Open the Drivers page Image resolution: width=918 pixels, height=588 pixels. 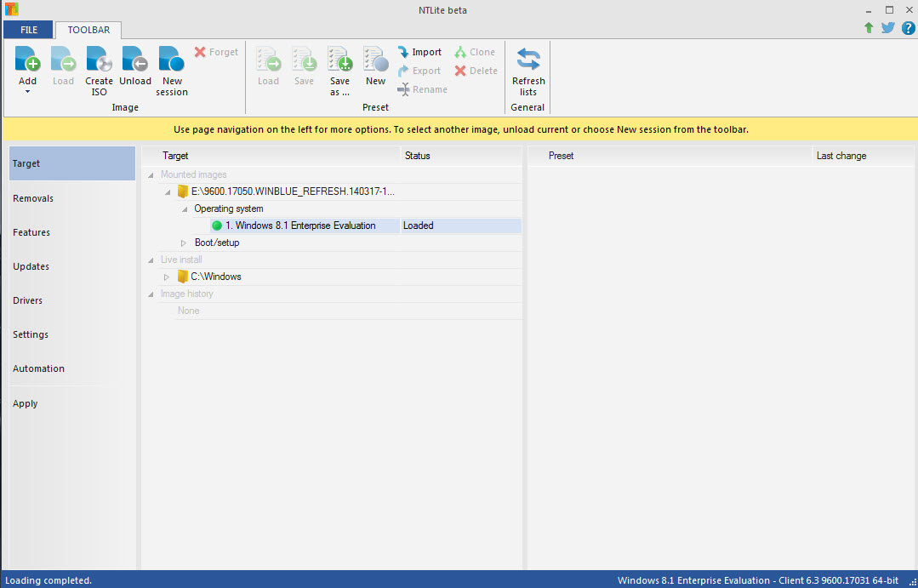point(72,300)
